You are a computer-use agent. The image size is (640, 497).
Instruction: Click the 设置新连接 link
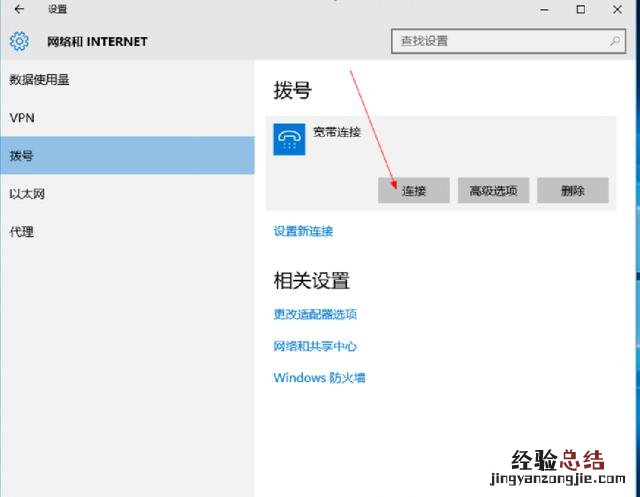click(x=303, y=231)
